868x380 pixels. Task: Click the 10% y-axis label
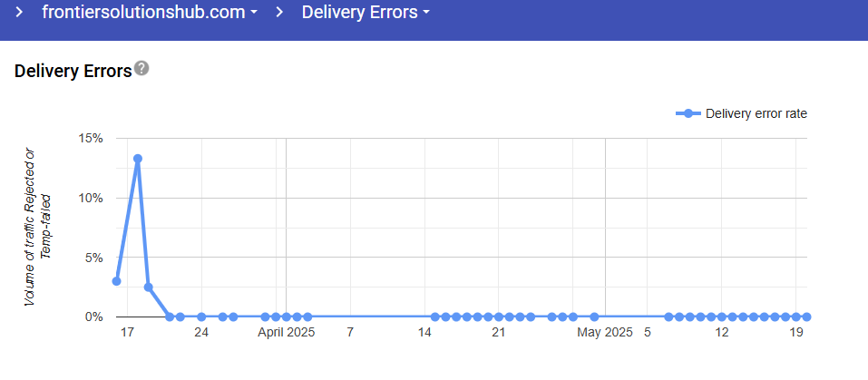(x=92, y=198)
